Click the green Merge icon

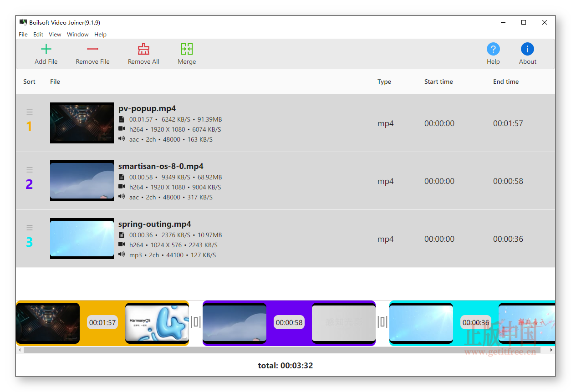point(187,49)
